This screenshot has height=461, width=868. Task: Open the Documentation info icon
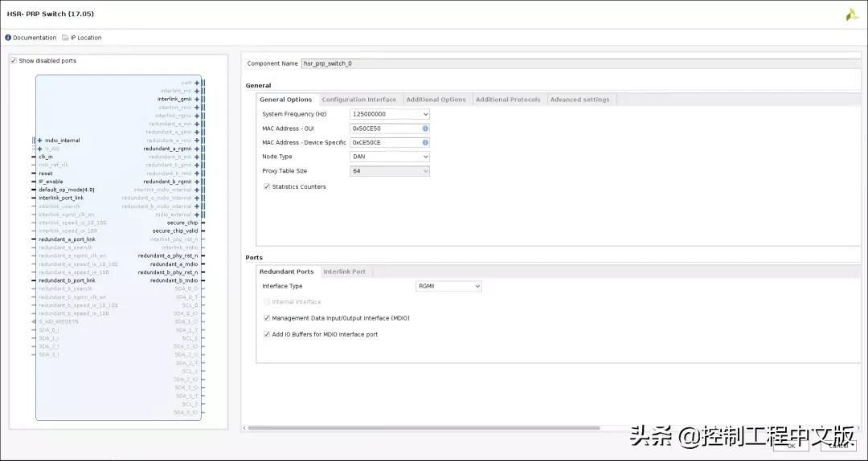[x=8, y=38]
